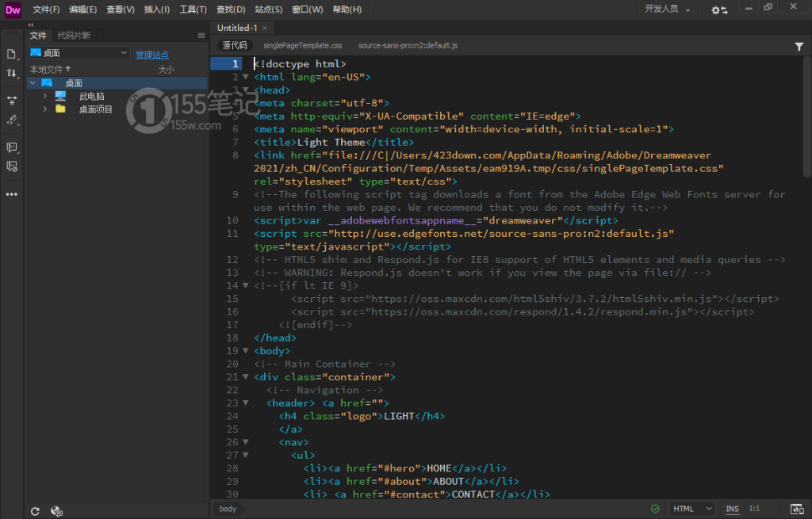Screen dimensions: 812x519
Task: Collapse the code block at line 21
Action: click(246, 377)
